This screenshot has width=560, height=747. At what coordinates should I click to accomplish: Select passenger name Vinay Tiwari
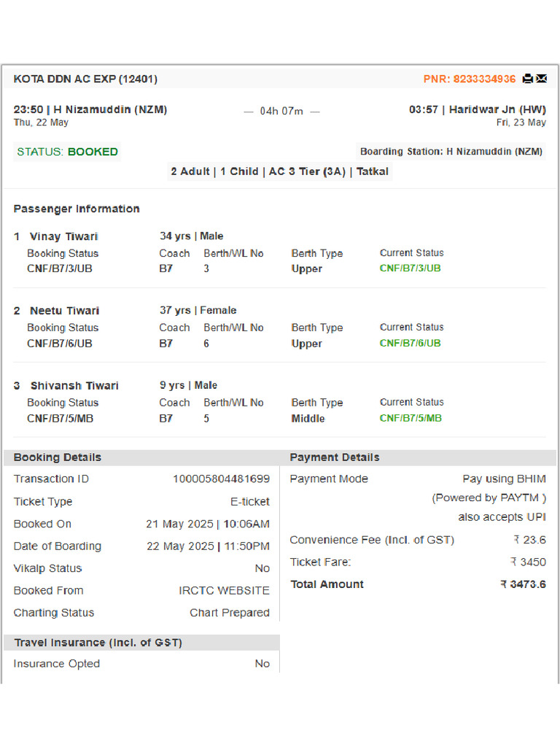click(x=63, y=236)
